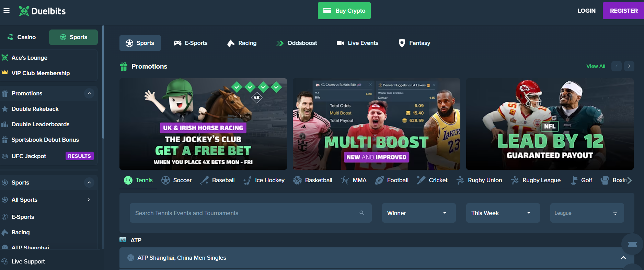Switch to Casino mode

click(22, 37)
